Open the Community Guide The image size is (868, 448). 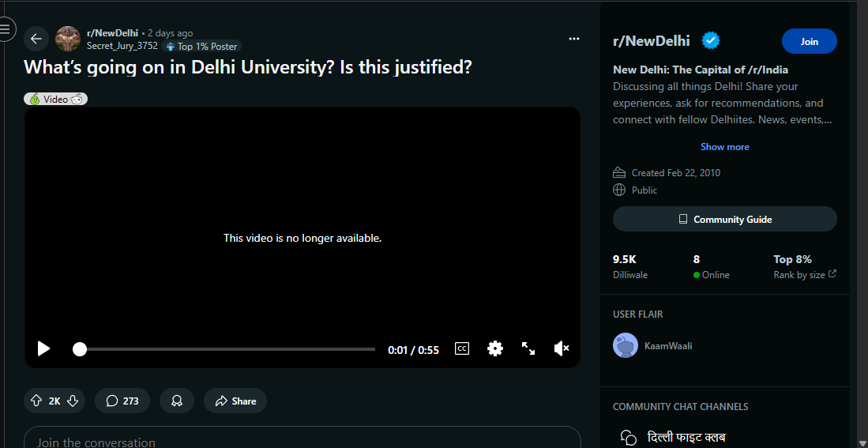click(x=724, y=220)
